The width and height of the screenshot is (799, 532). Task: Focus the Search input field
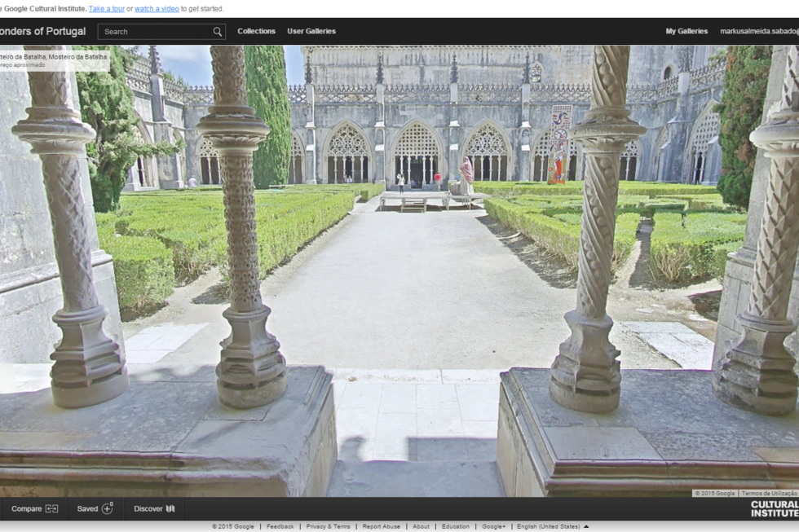[155, 32]
